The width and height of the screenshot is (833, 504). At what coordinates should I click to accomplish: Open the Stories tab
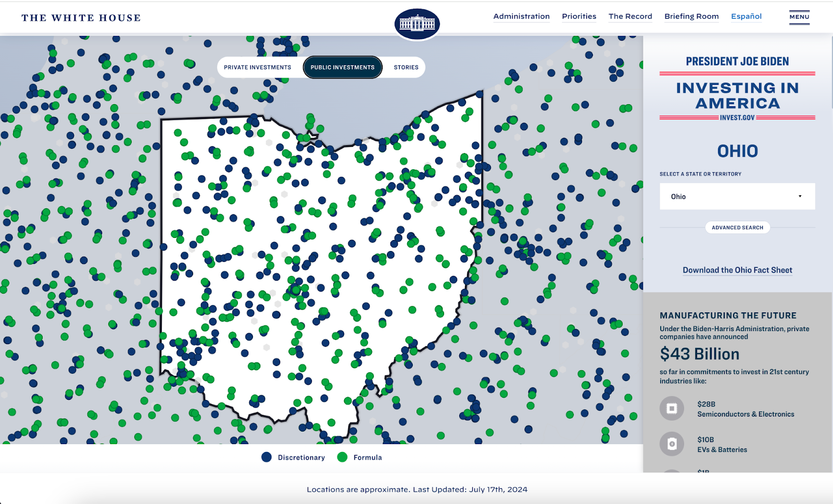(x=406, y=67)
